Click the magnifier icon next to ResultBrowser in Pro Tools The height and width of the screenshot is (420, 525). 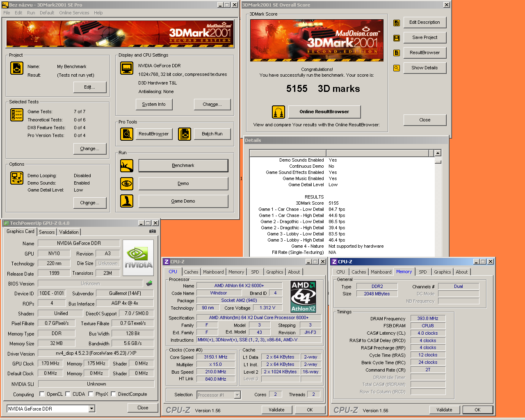(127, 134)
